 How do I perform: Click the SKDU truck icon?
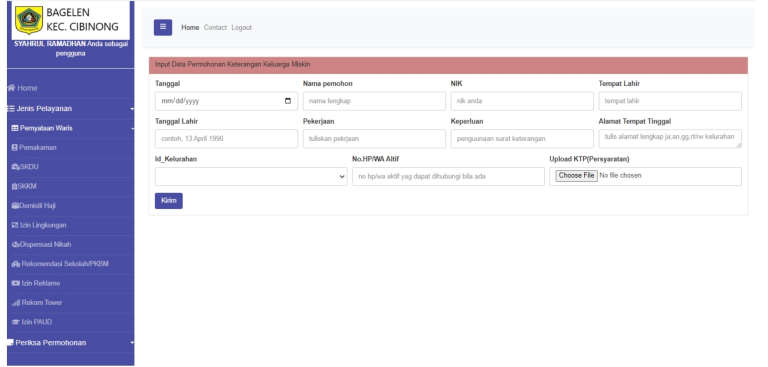tap(15, 167)
